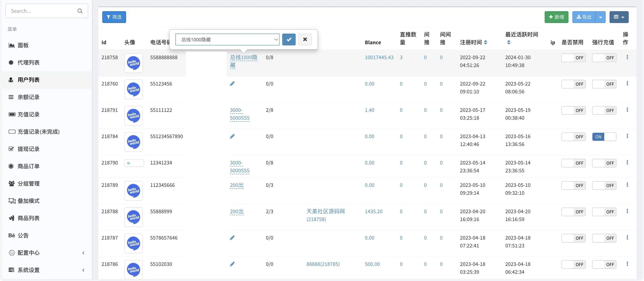Click direct referral count 3 for 218758

(401, 57)
